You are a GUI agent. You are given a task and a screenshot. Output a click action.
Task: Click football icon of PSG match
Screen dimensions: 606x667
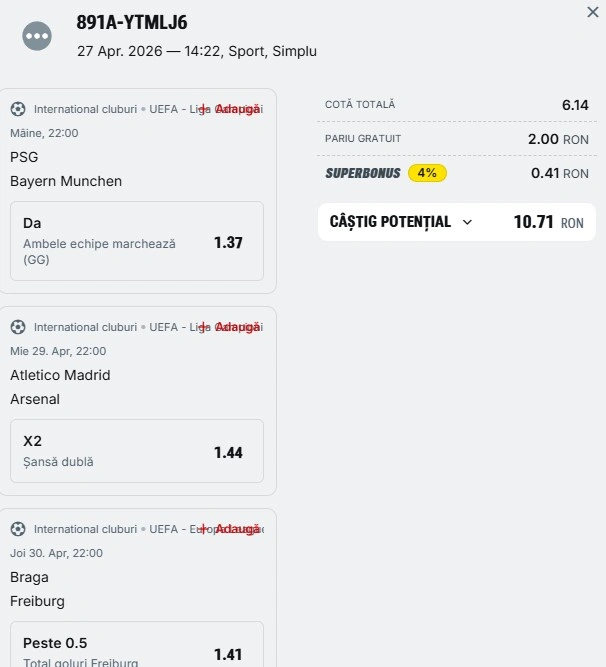(x=18, y=109)
